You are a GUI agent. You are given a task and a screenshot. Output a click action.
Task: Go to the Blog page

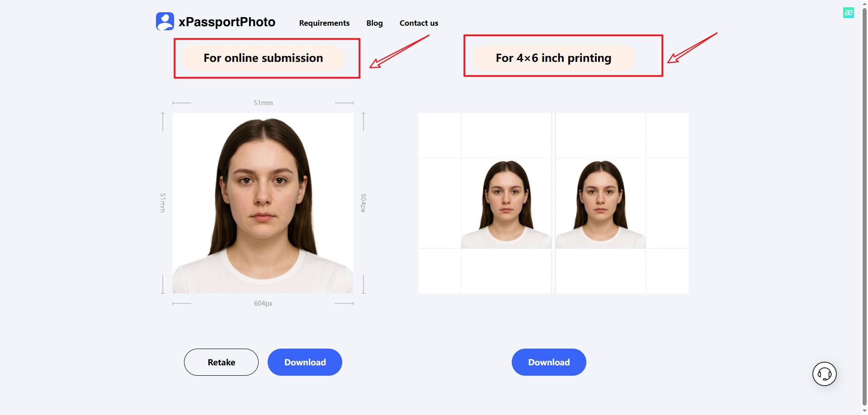(x=374, y=23)
